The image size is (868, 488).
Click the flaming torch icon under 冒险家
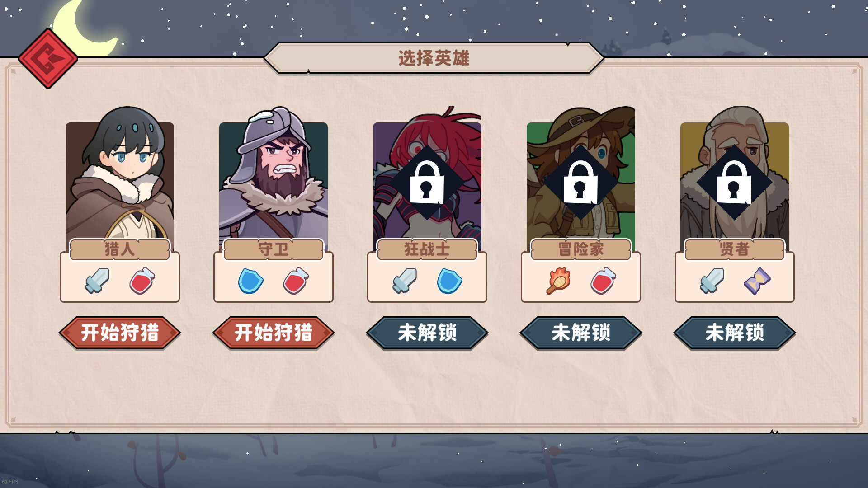pyautogui.click(x=558, y=281)
